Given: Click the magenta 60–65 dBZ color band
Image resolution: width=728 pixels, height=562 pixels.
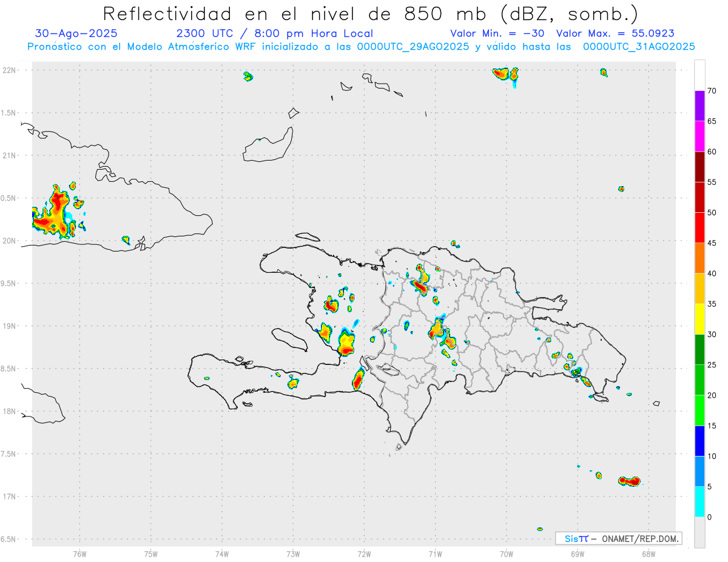Looking at the screenshot, I should pos(699,136).
